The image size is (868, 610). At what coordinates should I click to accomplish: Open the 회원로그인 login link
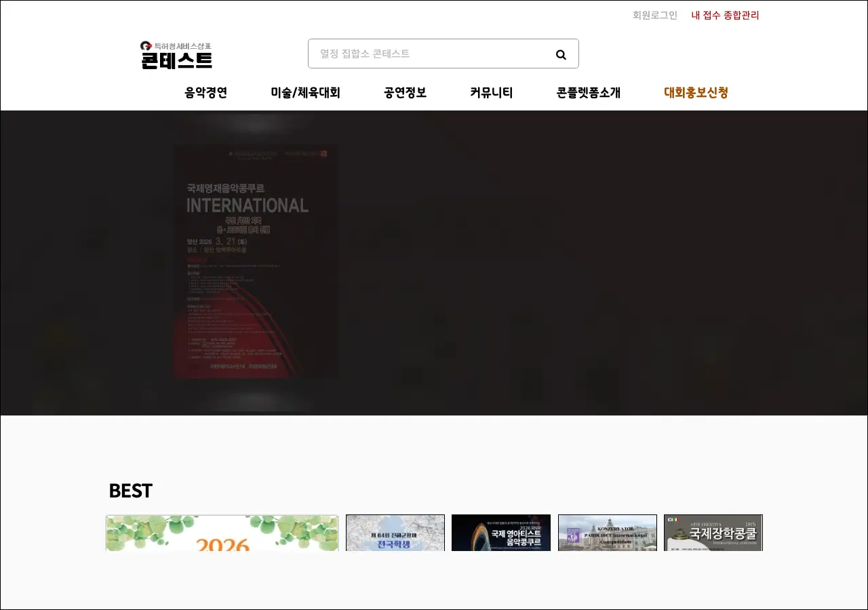pyautogui.click(x=654, y=15)
